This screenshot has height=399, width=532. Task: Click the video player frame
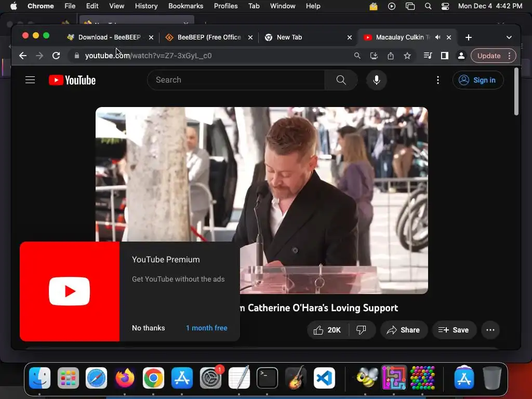(x=262, y=200)
